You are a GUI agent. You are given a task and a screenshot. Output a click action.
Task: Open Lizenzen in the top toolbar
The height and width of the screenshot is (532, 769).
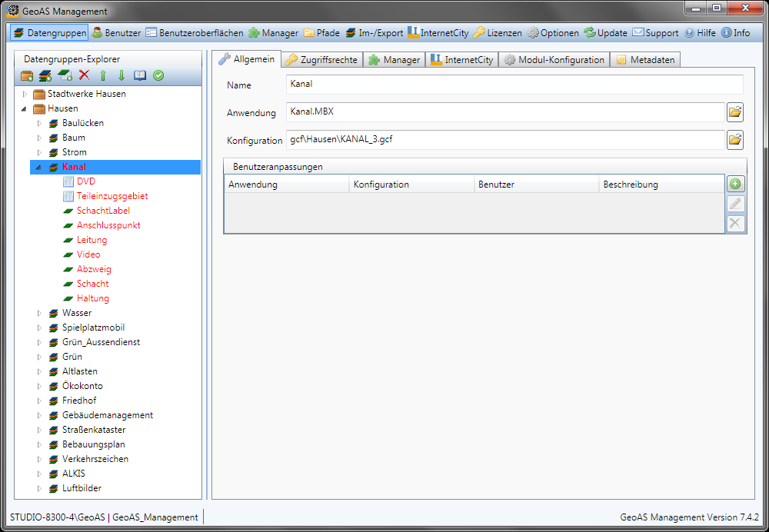pyautogui.click(x=498, y=33)
